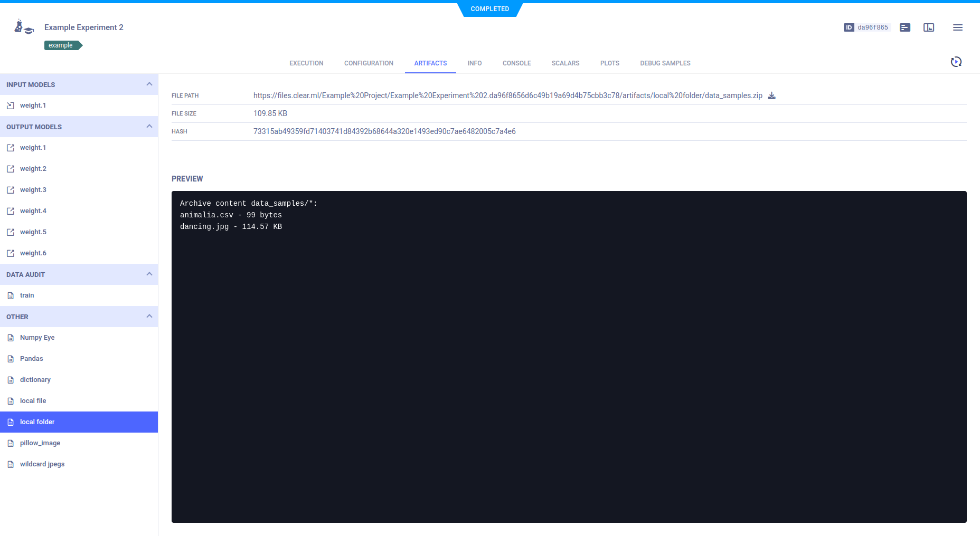Collapse the Output Models section
980x536 pixels.
tap(149, 127)
